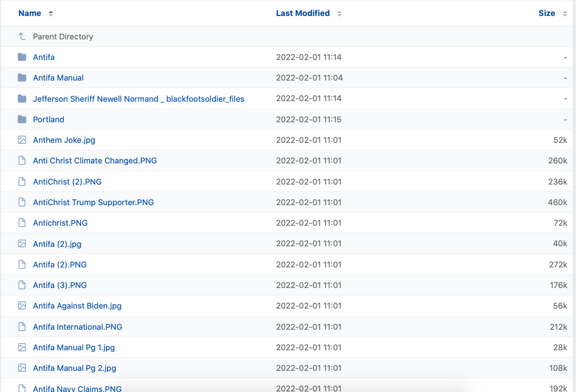This screenshot has width=576, height=392.
Task: Click the 176k size of Antifa (3).PNG
Action: tap(558, 285)
